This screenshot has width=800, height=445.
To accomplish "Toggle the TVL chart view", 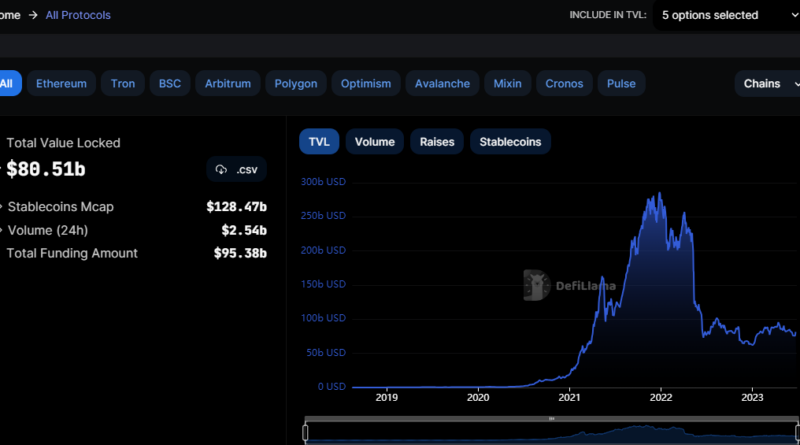I will [x=319, y=142].
